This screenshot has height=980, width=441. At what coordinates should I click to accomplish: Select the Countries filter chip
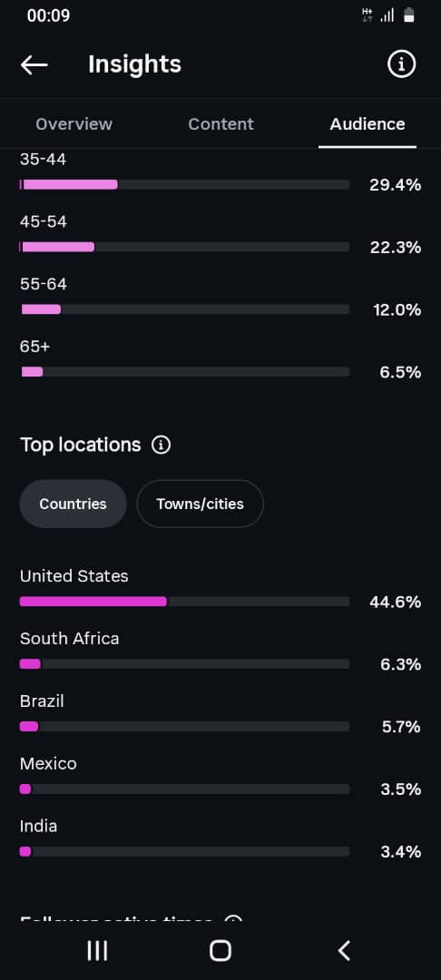click(73, 504)
